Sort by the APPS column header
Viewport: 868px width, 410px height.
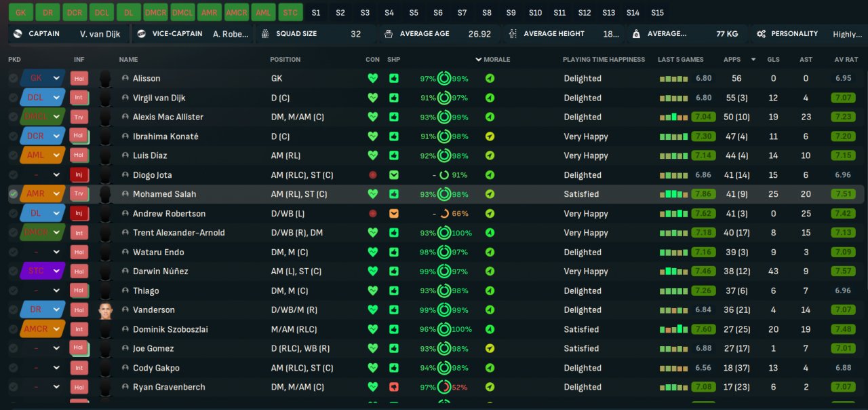pos(732,60)
